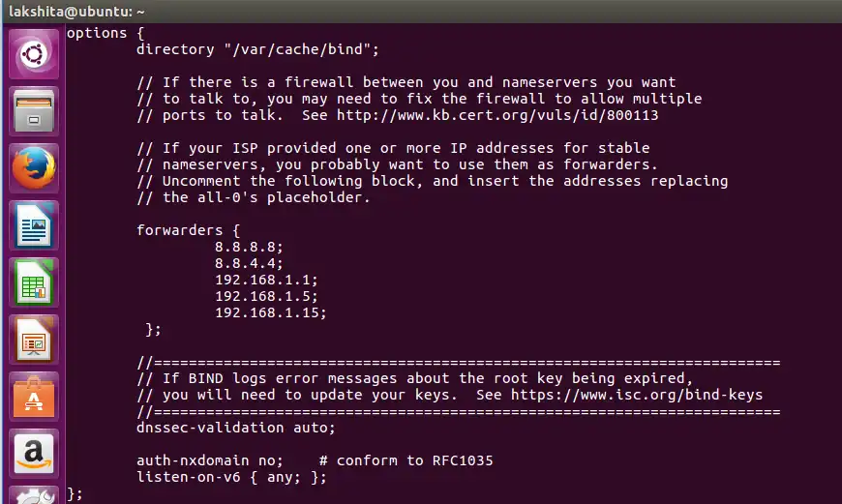The width and height of the screenshot is (842, 504).
Task: Click the 8.8.4.4 forwarder line
Action: [249, 263]
